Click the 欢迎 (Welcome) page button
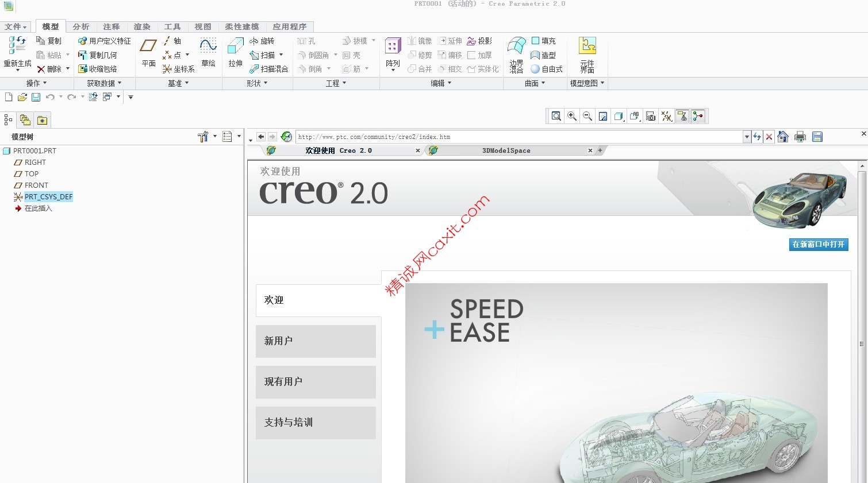 (318, 300)
